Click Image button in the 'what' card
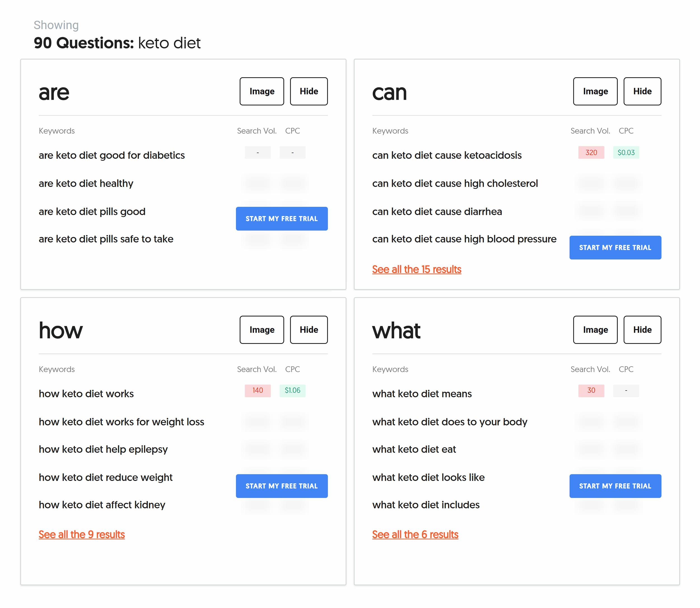Image resolution: width=700 pixels, height=608 pixels. pos(595,330)
